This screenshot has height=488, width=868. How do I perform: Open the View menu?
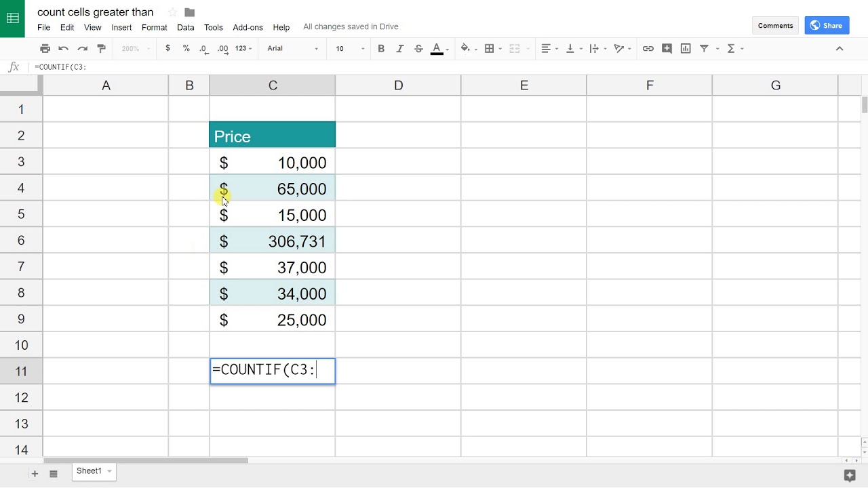pos(93,27)
